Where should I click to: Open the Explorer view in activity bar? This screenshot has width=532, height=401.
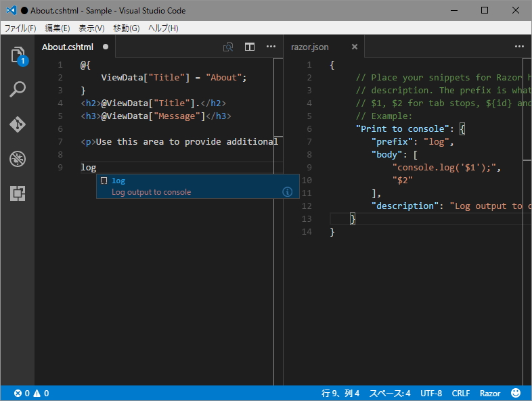click(x=18, y=55)
